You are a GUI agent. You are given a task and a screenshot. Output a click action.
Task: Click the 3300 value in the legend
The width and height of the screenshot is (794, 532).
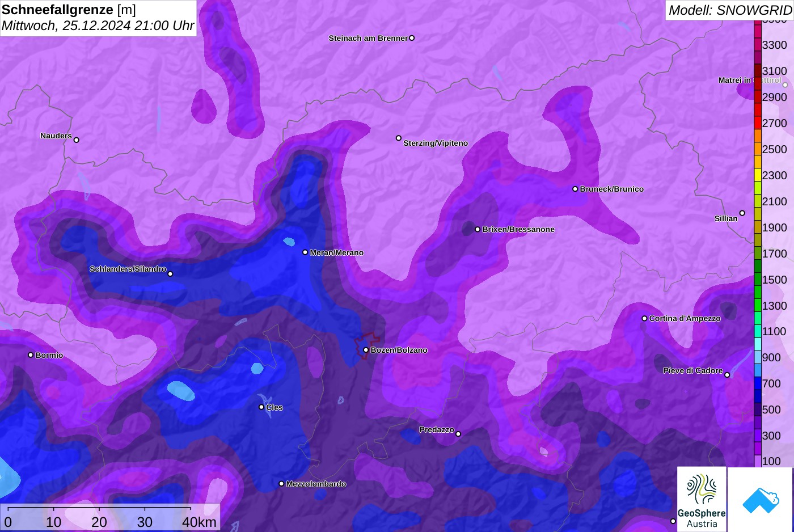(x=775, y=45)
